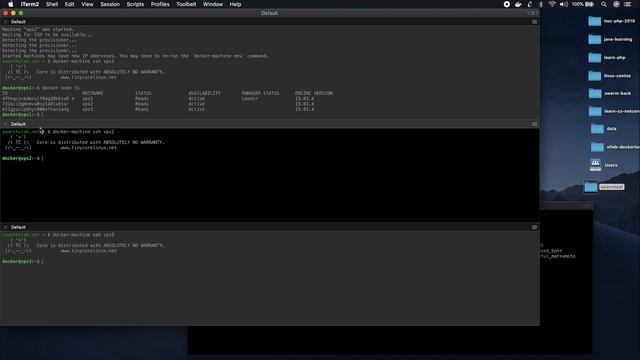Click the docker-machine ssh vps3 command
The width and height of the screenshot is (640, 360).
83,235
